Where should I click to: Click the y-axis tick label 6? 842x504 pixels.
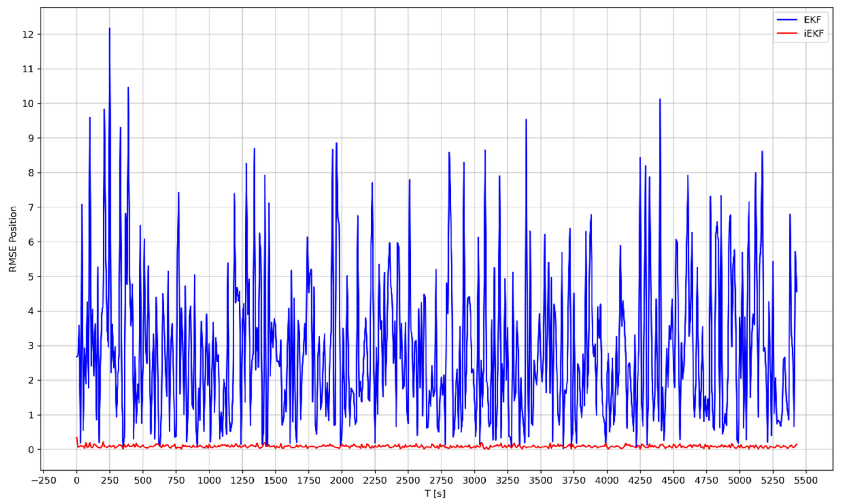coord(31,242)
